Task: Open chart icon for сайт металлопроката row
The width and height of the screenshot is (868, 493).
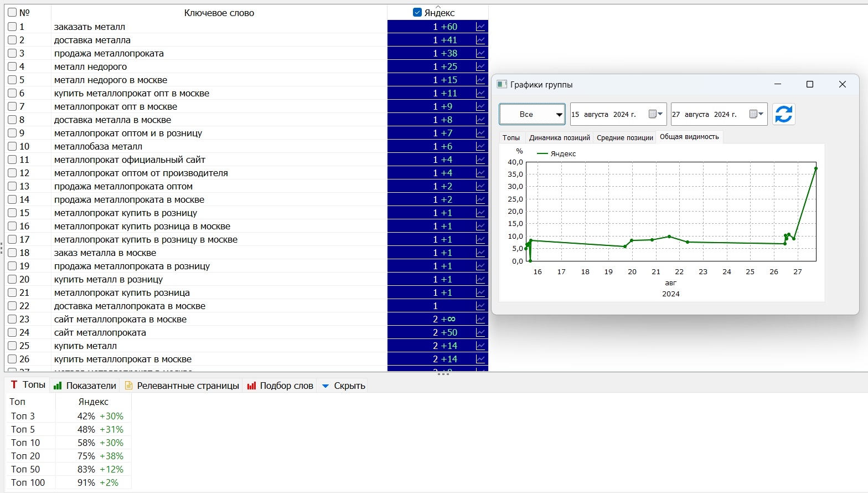Action: (480, 332)
